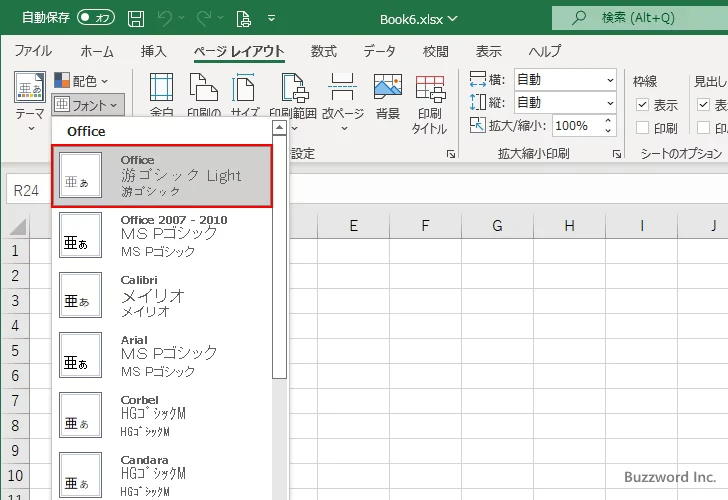728x500 pixels.
Task: Click the font list scroll up arrow
Action: tap(279, 128)
